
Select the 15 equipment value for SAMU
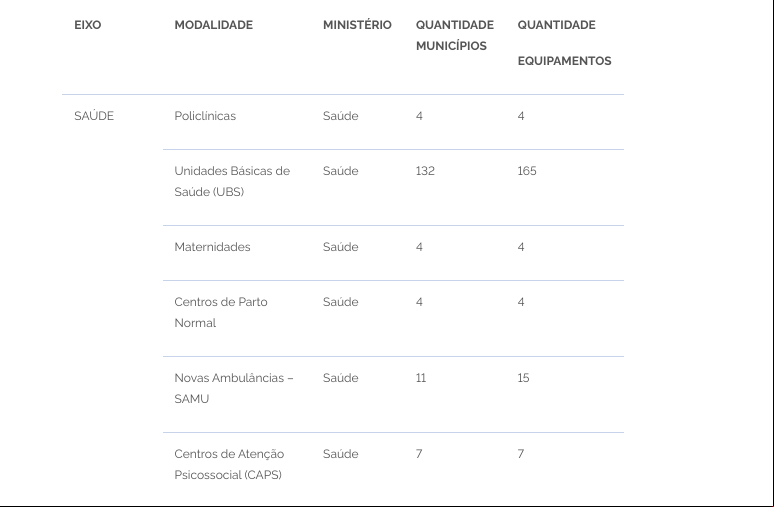coord(523,378)
